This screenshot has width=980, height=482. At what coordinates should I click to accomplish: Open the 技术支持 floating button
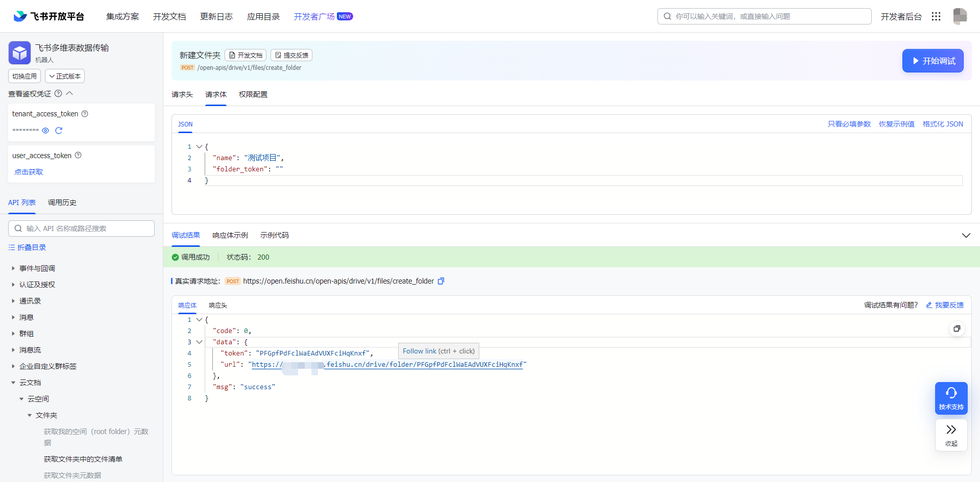click(x=951, y=398)
